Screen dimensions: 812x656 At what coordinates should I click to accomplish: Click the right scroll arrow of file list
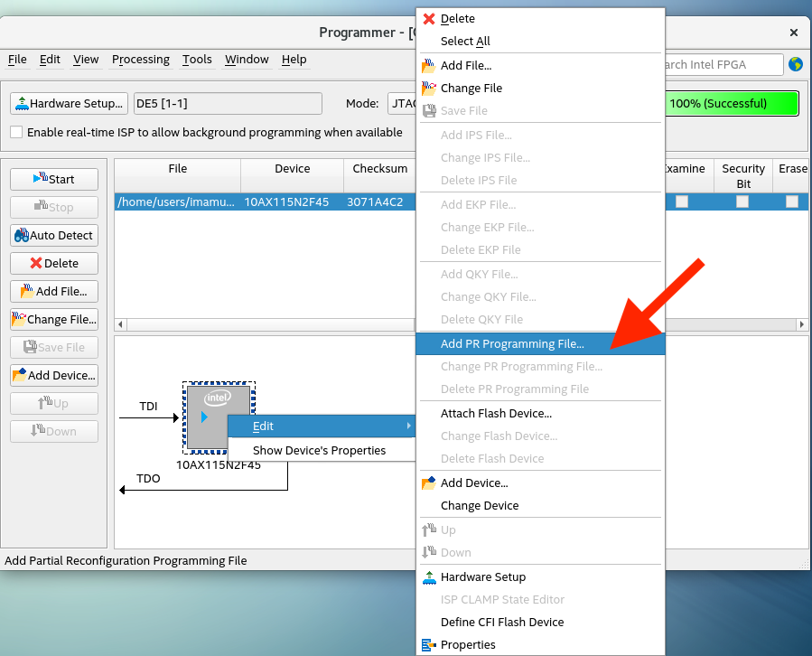(x=802, y=325)
